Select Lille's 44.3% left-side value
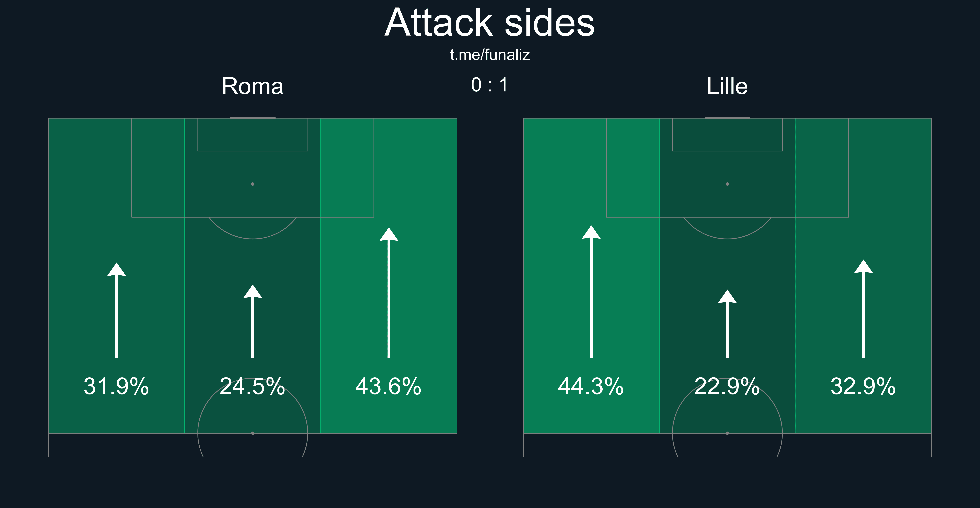Screen dimensions: 980x508 coord(591,386)
